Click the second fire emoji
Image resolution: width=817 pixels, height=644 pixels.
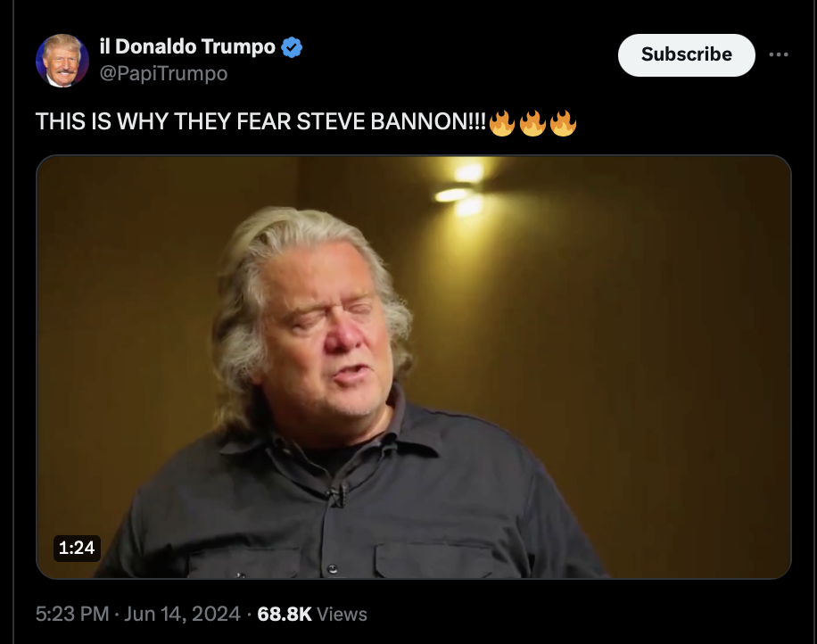pyautogui.click(x=532, y=123)
